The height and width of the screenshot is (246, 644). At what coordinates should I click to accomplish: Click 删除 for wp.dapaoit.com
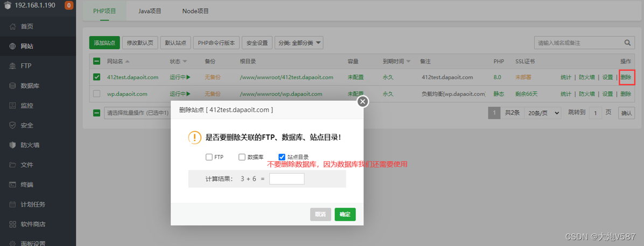(626, 94)
